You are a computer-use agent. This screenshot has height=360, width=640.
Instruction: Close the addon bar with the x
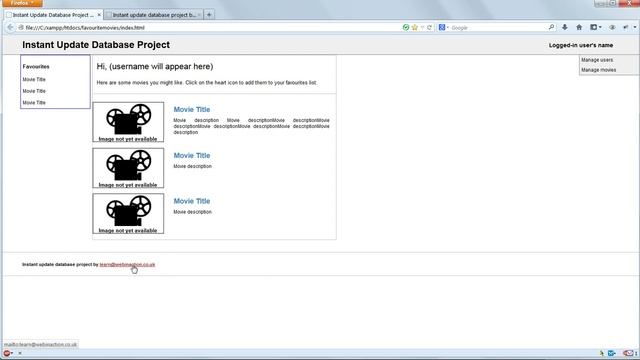coord(20,353)
